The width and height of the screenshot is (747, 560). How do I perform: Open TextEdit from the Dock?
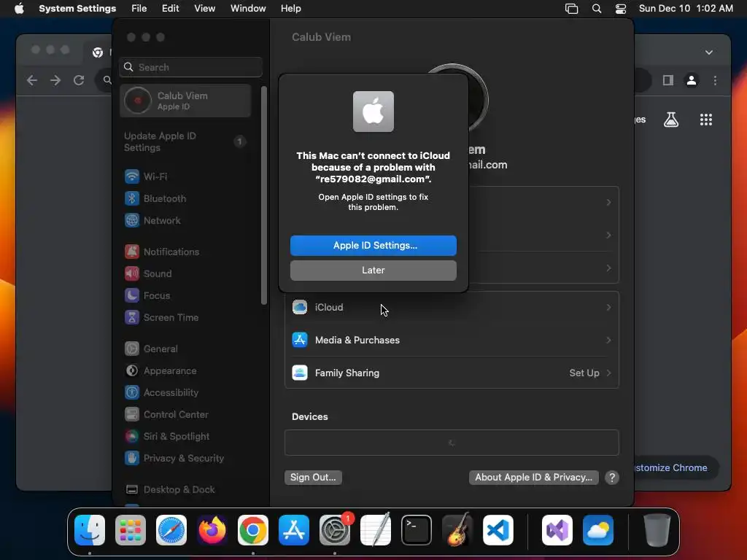click(x=376, y=530)
